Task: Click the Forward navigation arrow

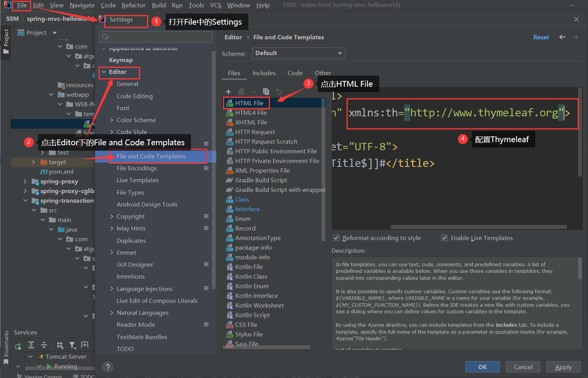Action: click(x=575, y=37)
